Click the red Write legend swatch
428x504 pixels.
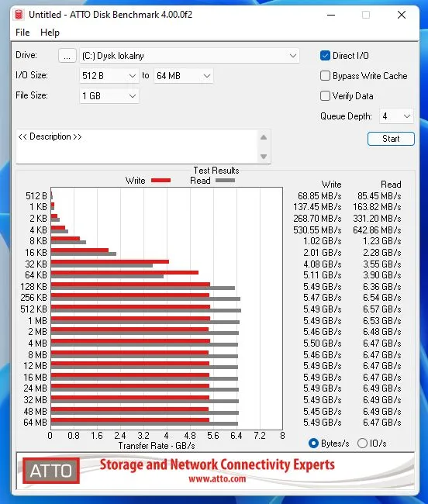pos(160,181)
